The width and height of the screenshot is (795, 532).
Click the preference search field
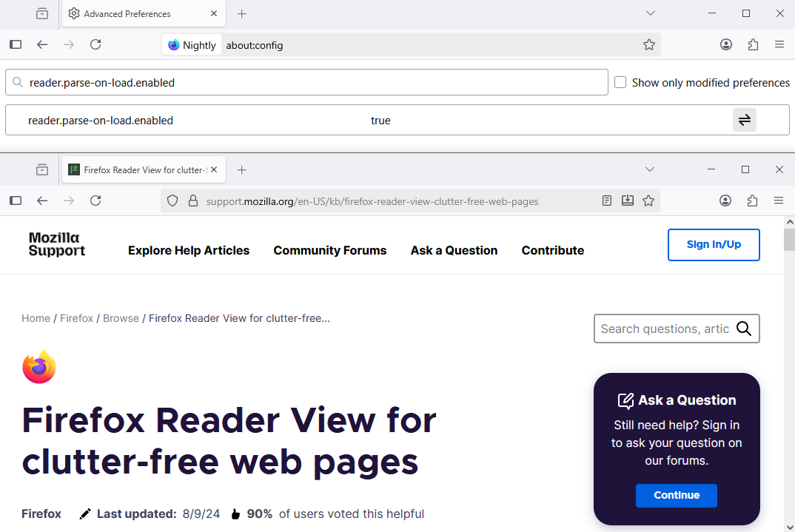click(306, 82)
